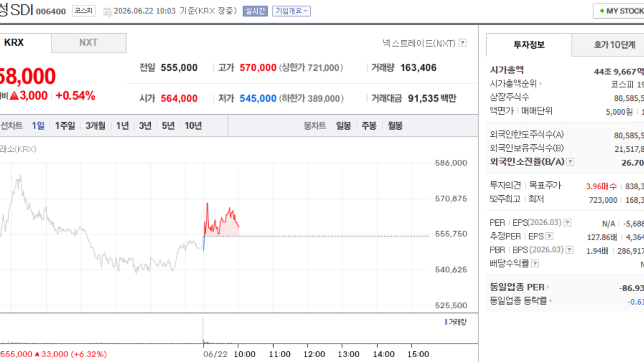Click the 52주최고 label
The height and width of the screenshot is (362, 644).
506,199
